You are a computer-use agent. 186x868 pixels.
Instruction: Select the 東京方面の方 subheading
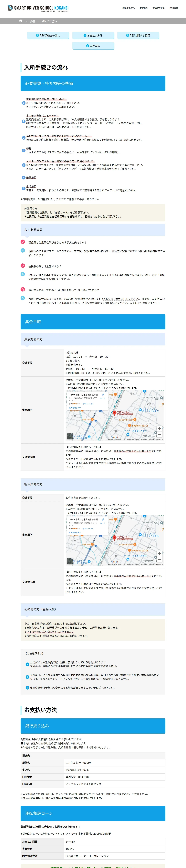tap(93, 339)
